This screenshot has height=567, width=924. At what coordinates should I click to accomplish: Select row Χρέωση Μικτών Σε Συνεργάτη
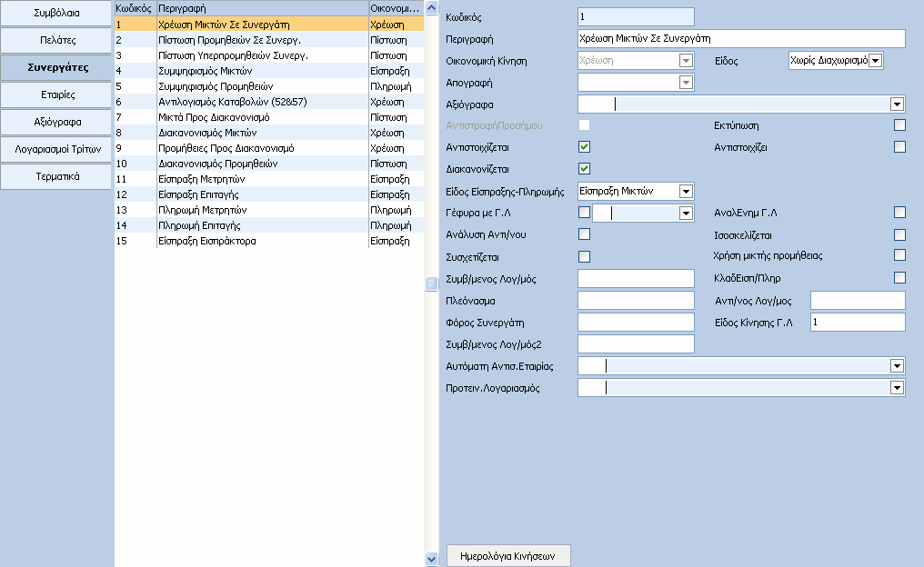(268, 25)
